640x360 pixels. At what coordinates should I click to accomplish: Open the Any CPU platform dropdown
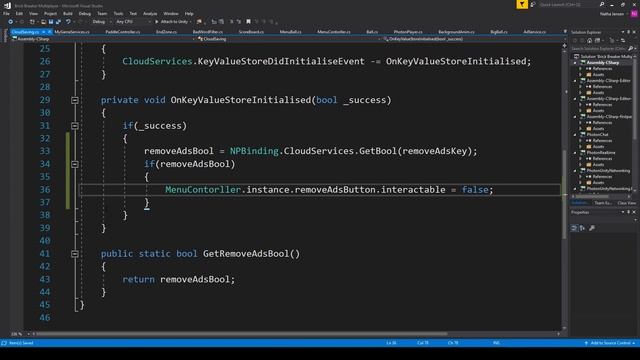point(133,22)
